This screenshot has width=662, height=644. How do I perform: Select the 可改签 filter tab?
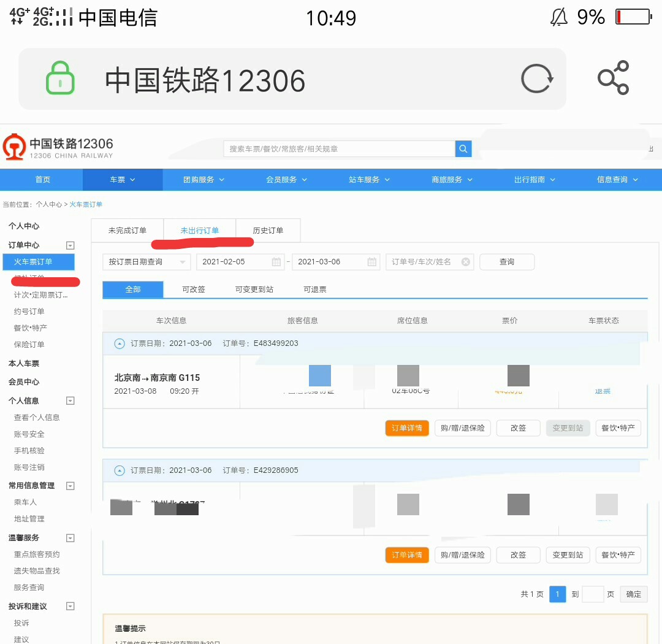tap(193, 289)
